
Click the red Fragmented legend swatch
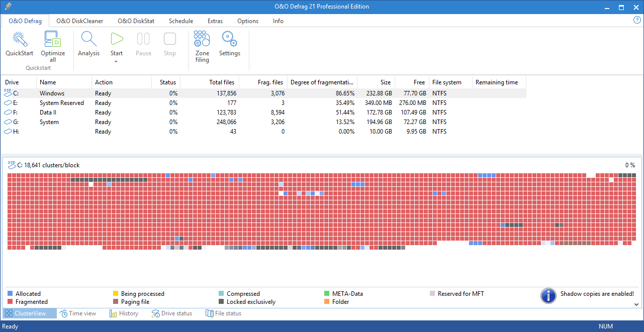(10, 302)
